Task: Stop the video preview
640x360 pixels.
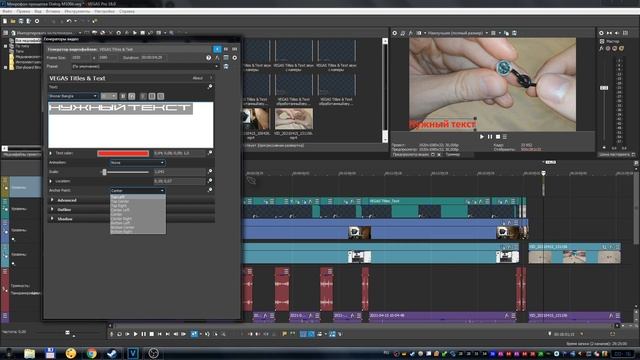Action: (x=498, y=137)
